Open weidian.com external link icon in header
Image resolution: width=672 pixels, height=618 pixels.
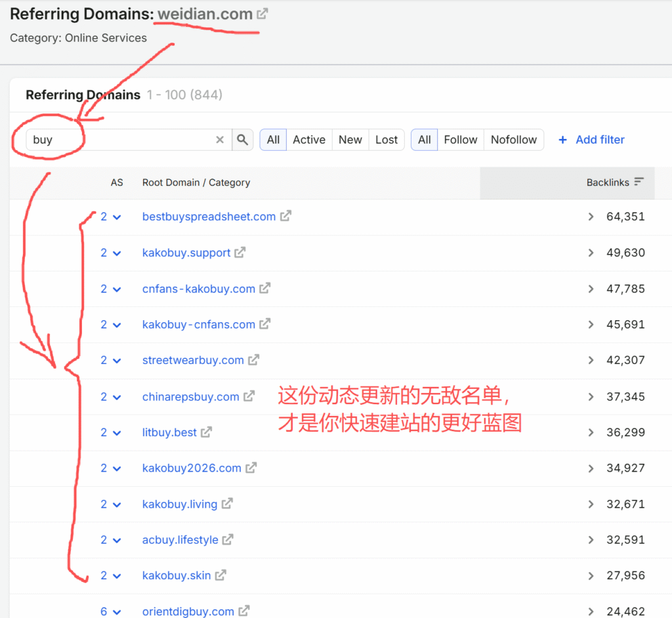point(262,14)
